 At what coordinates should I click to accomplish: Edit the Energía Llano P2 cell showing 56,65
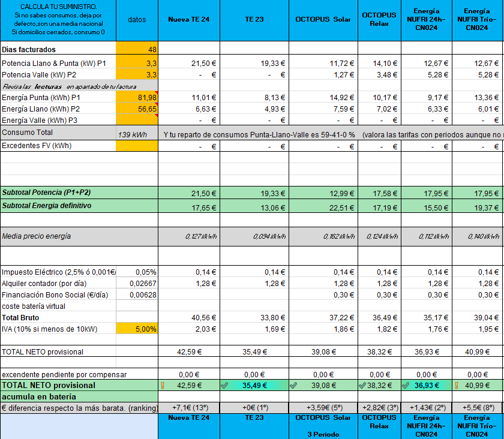137,109
